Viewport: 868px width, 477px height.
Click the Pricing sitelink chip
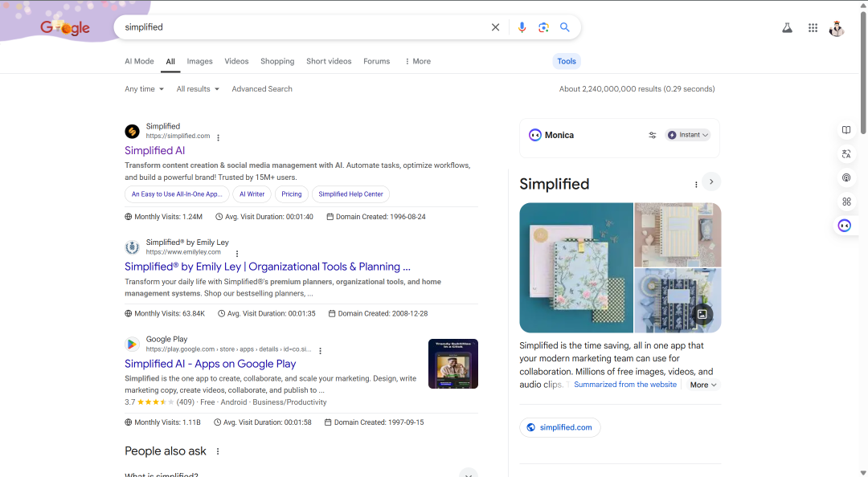pos(291,194)
